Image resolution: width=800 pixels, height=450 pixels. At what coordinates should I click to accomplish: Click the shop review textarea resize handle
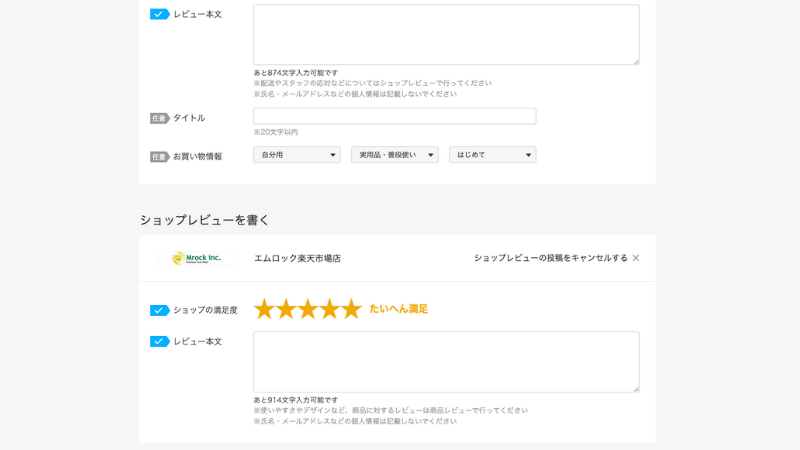point(636,389)
